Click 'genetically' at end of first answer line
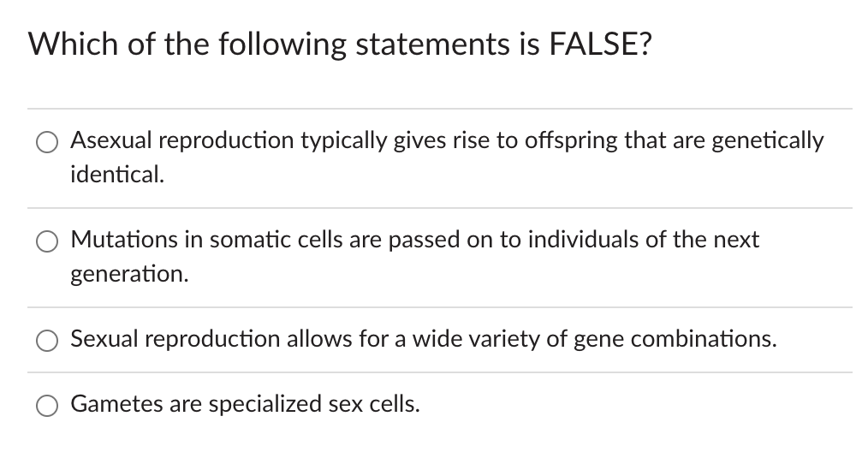The width and height of the screenshot is (868, 452). (x=768, y=141)
